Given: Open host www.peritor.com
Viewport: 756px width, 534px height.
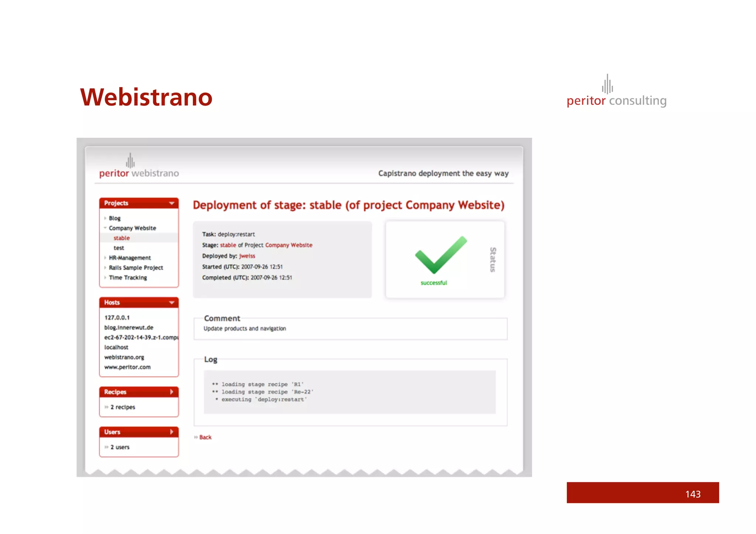Looking at the screenshot, I should [x=127, y=367].
